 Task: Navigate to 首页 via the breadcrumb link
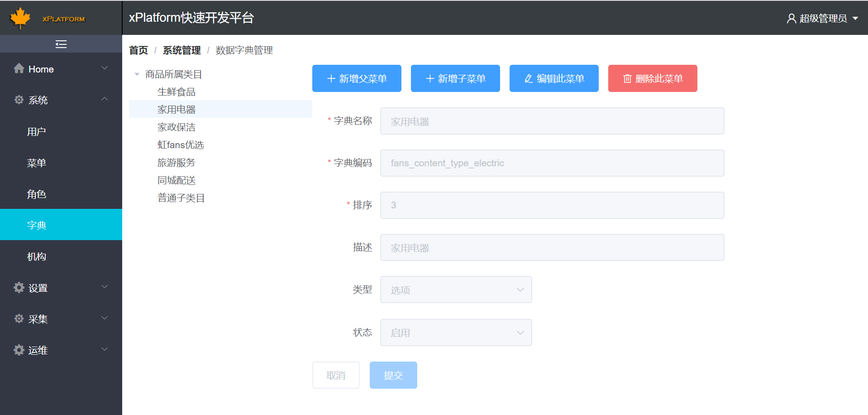coord(138,50)
